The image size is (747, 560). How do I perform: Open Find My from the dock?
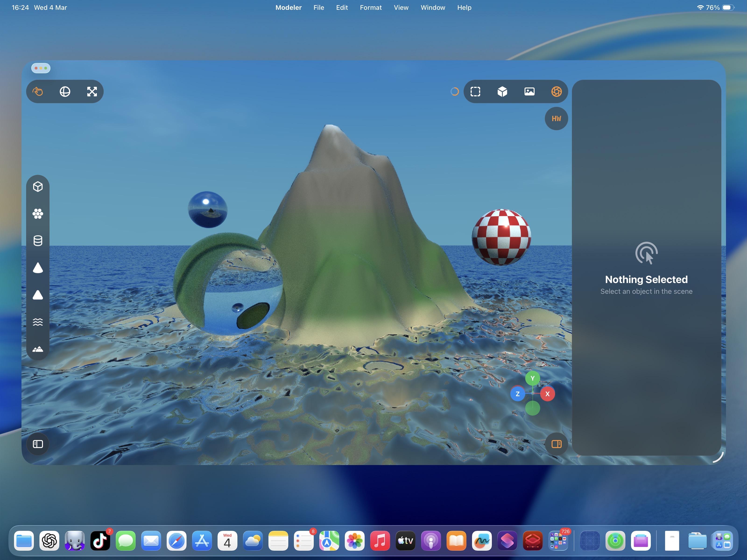click(615, 541)
